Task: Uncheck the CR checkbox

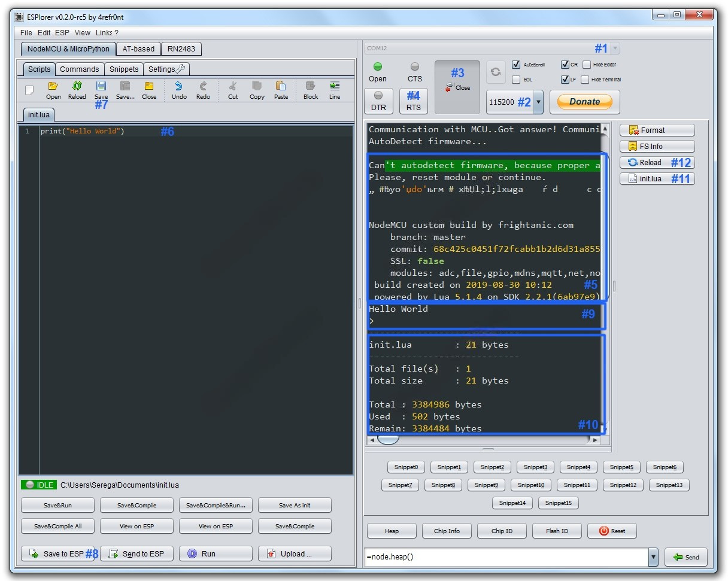Action: (x=565, y=65)
